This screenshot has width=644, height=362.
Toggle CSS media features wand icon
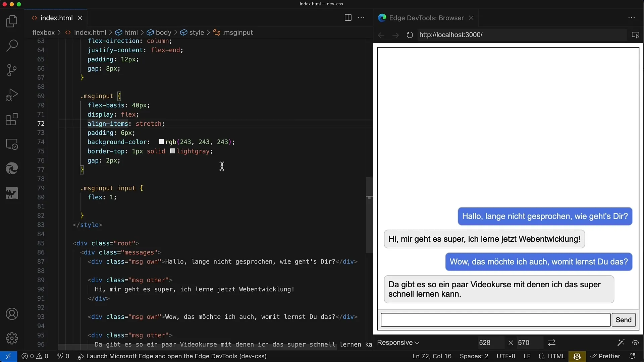621,343
